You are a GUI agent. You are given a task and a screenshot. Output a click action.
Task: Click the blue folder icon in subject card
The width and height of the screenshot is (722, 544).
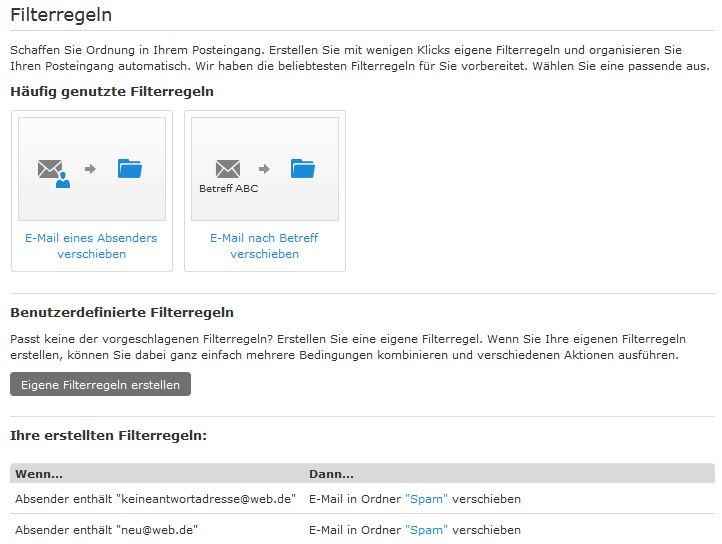(x=303, y=168)
